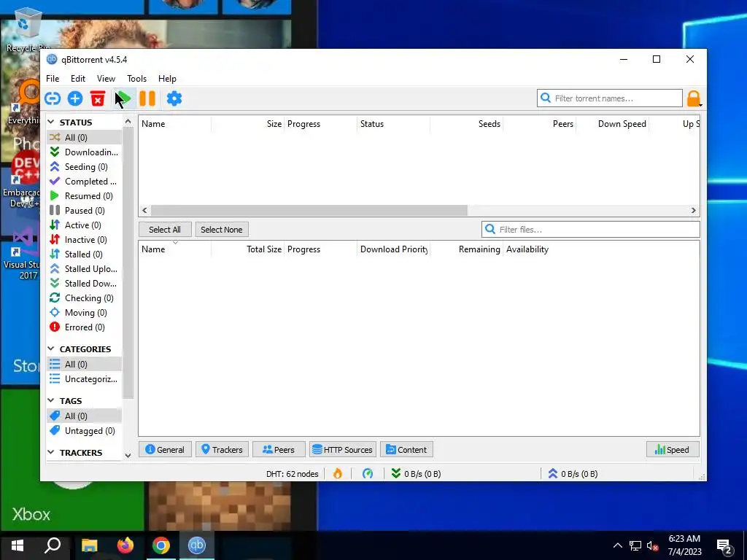The image size is (747, 560).
Task: Open the Edit menu
Action: tap(78, 79)
